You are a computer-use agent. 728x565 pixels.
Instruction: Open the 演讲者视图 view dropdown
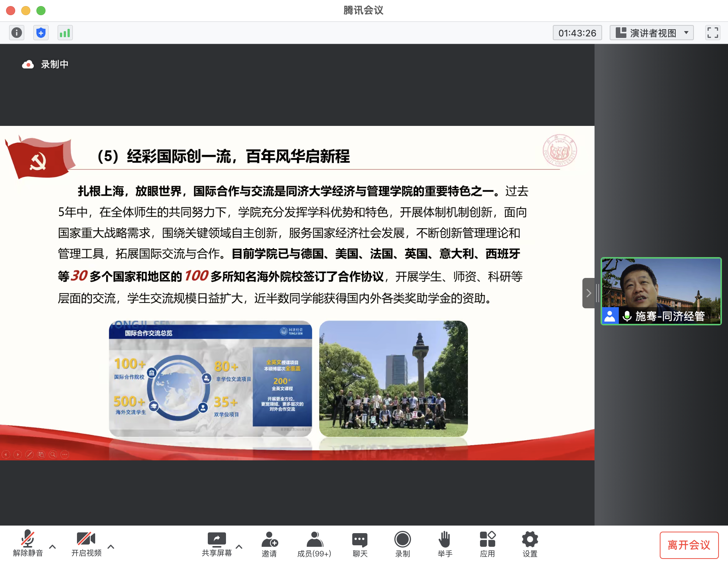(x=651, y=33)
